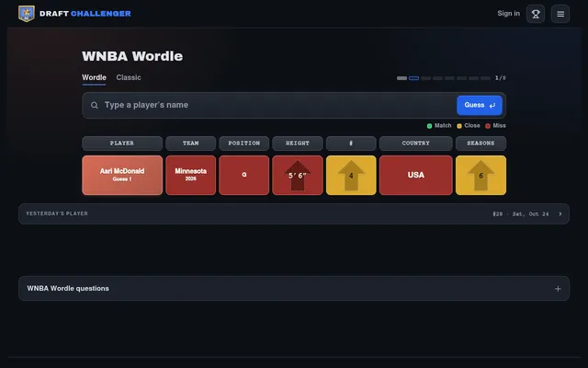Switch to the Classic tab

click(129, 77)
